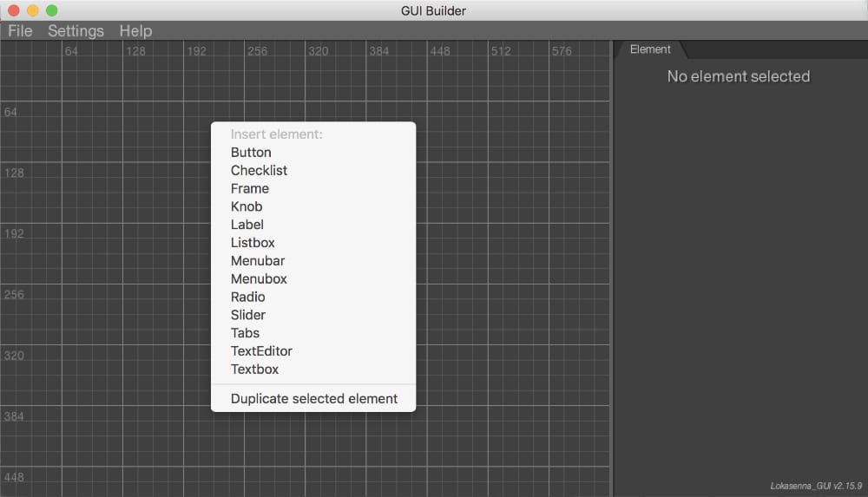Maximize the window using the green button
Viewport: 868px width, 497px height.
point(51,10)
